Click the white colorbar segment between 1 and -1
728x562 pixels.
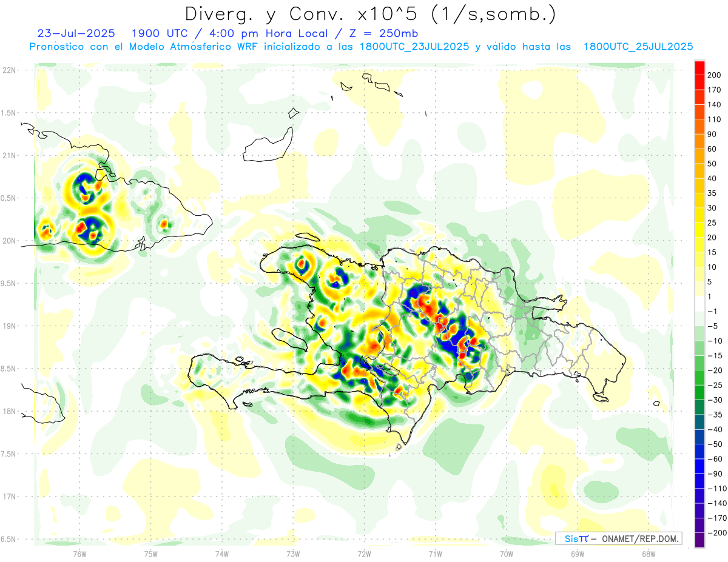(x=699, y=304)
